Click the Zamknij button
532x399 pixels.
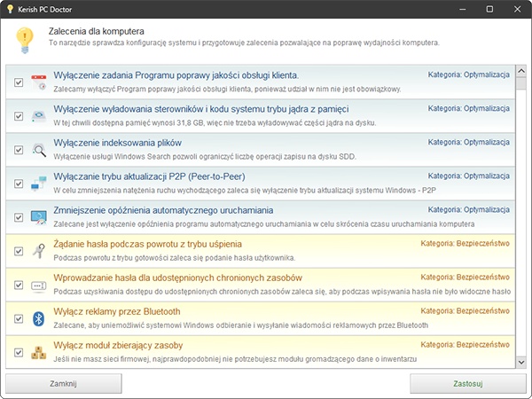point(64,384)
